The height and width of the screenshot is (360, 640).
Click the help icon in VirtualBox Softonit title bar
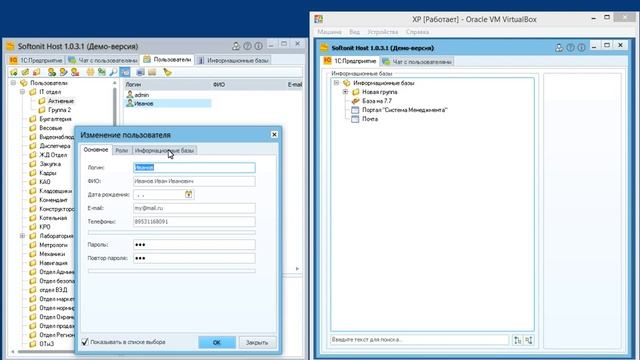coord(570,48)
